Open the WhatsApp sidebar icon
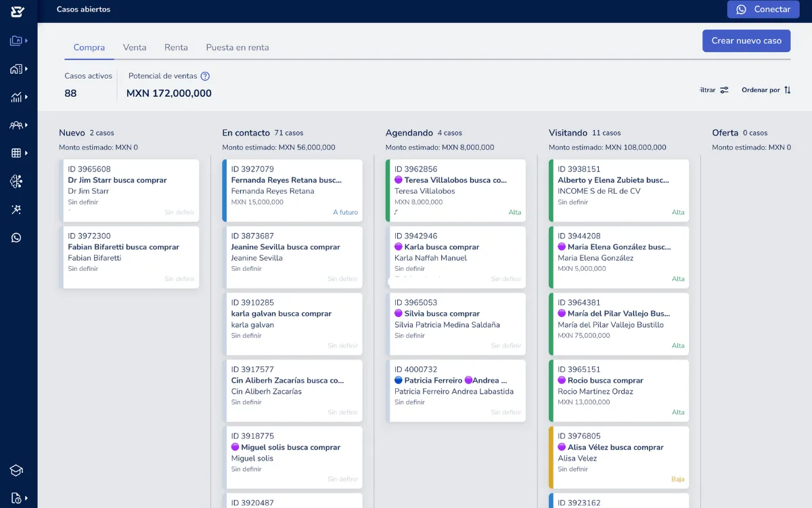 tap(17, 237)
